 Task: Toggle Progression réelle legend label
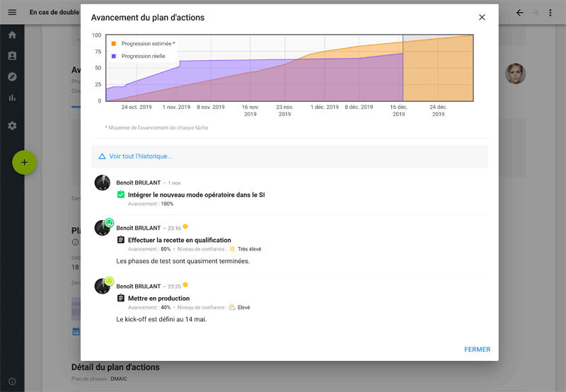pos(144,57)
